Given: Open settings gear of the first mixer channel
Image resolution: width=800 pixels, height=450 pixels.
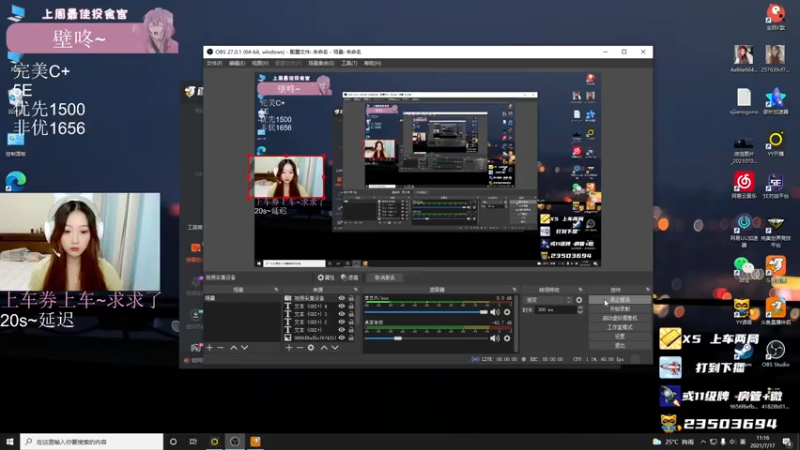Looking at the screenshot, I should 507,312.
